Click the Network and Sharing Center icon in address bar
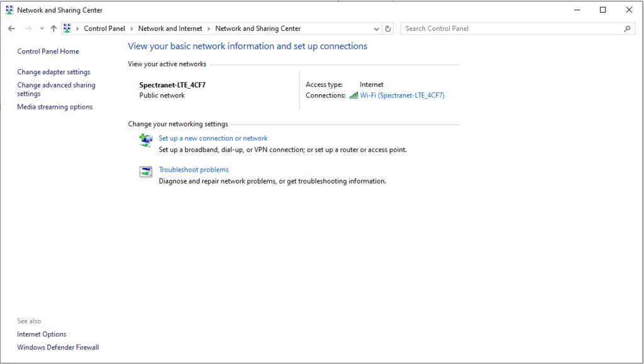This screenshot has height=364, width=644. tap(67, 28)
